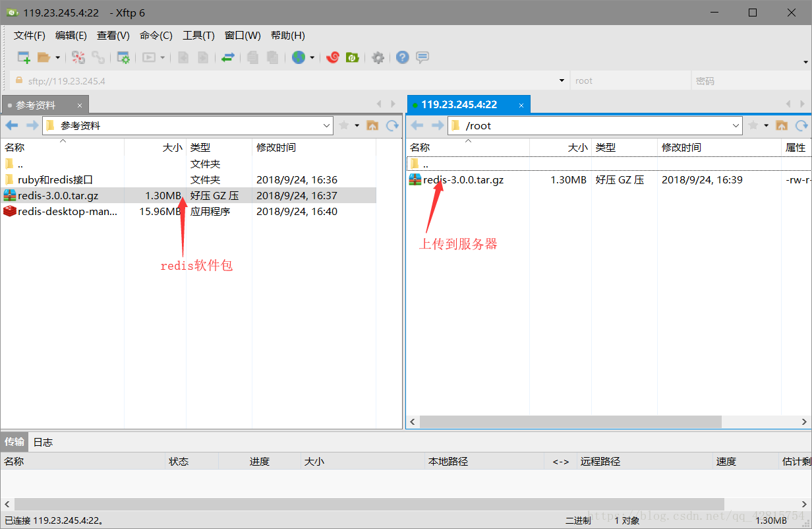
Task: Switch to the 传输 tab
Action: [14, 442]
